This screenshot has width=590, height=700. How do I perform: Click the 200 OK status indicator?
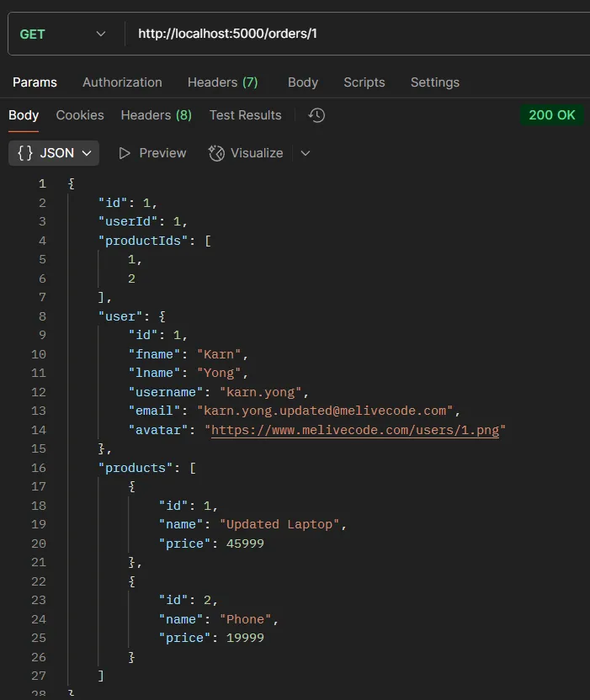[552, 114]
